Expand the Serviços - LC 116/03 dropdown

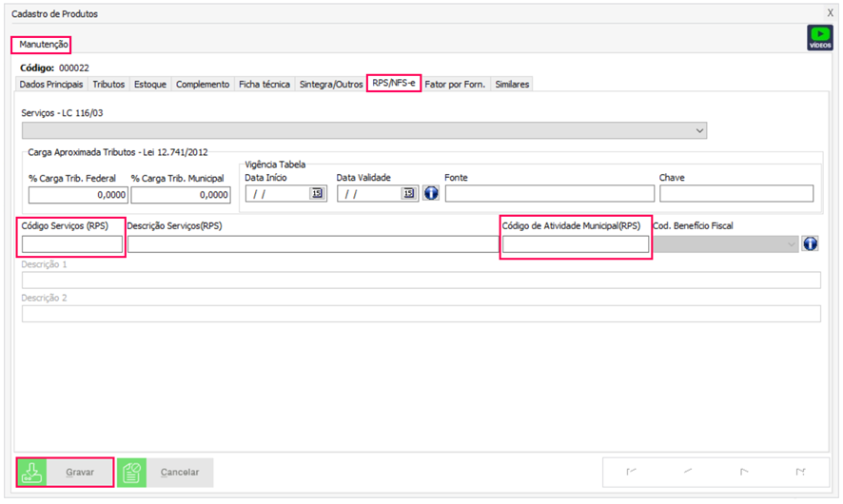pyautogui.click(x=700, y=130)
